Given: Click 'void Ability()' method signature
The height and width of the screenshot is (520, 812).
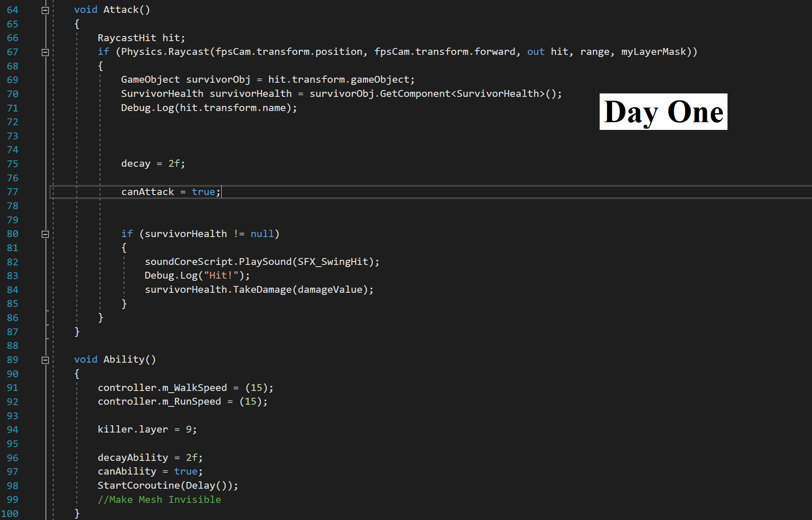Looking at the screenshot, I should [x=115, y=360].
